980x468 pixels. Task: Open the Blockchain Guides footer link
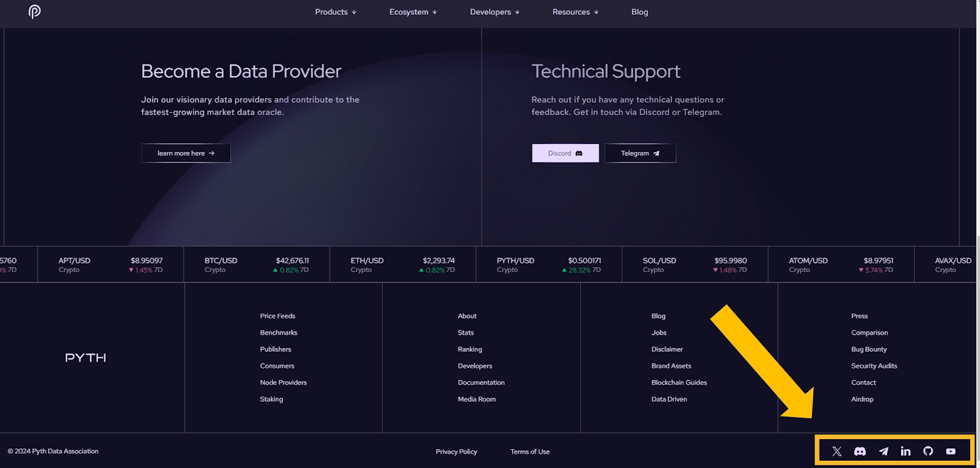(x=679, y=382)
